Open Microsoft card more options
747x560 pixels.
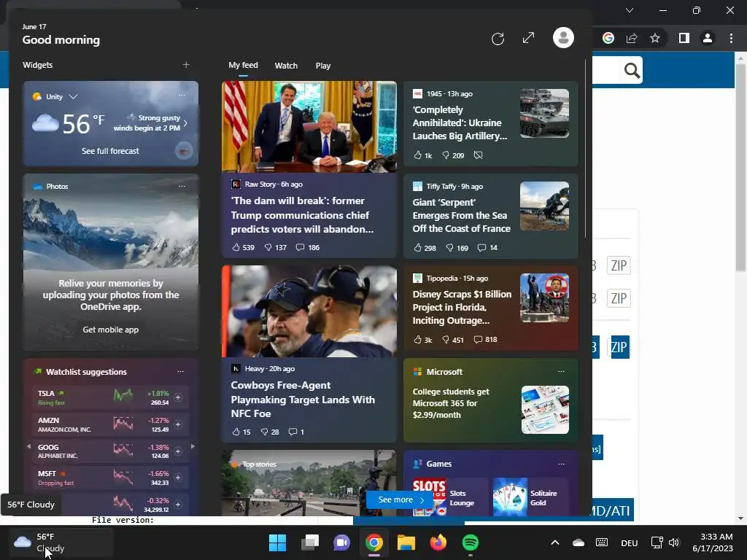[561, 371]
